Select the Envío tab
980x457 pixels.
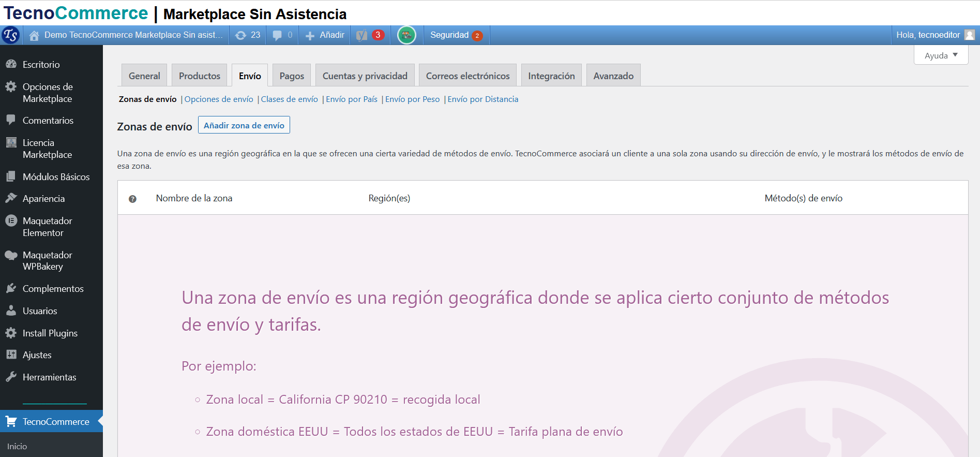click(x=250, y=76)
